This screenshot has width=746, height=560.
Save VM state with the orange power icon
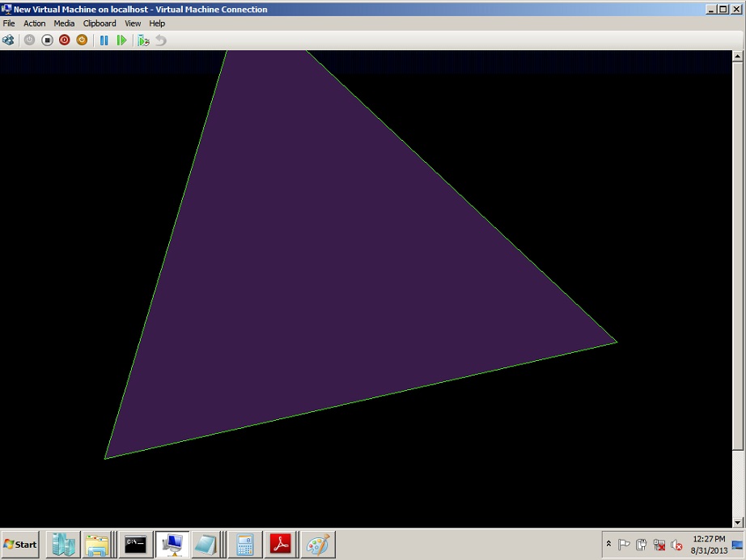coord(82,40)
